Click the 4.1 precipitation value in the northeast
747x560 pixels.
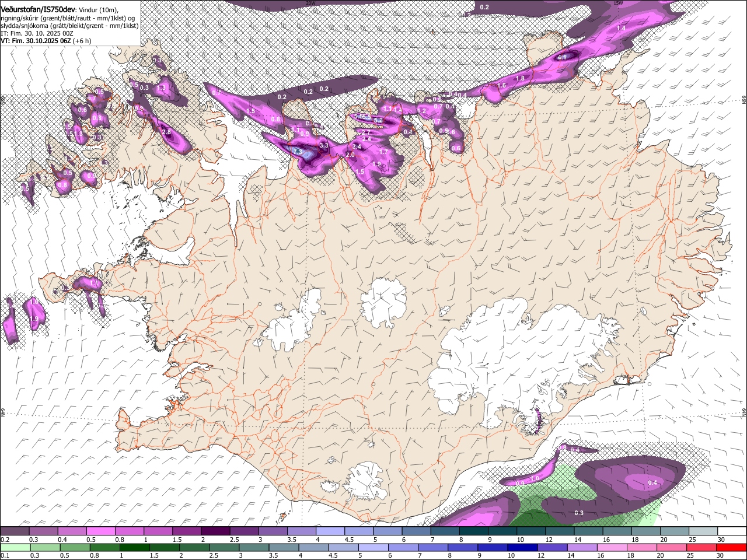pyautogui.click(x=563, y=57)
